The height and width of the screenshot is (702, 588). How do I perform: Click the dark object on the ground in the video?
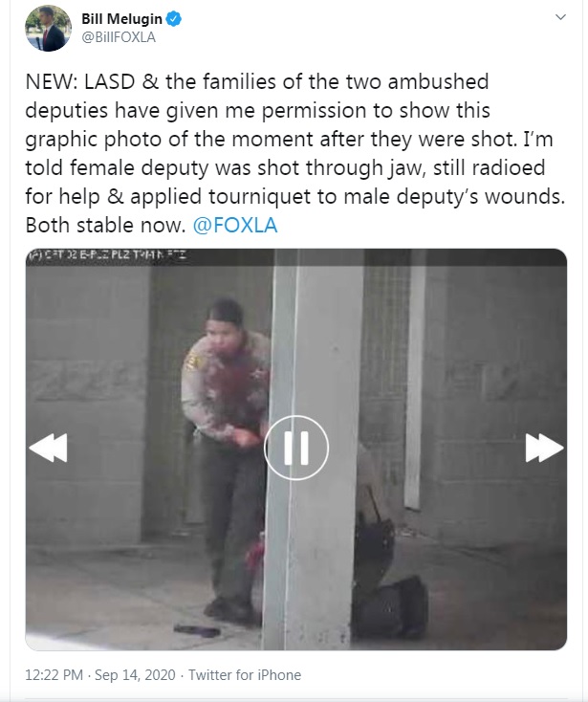point(197,631)
